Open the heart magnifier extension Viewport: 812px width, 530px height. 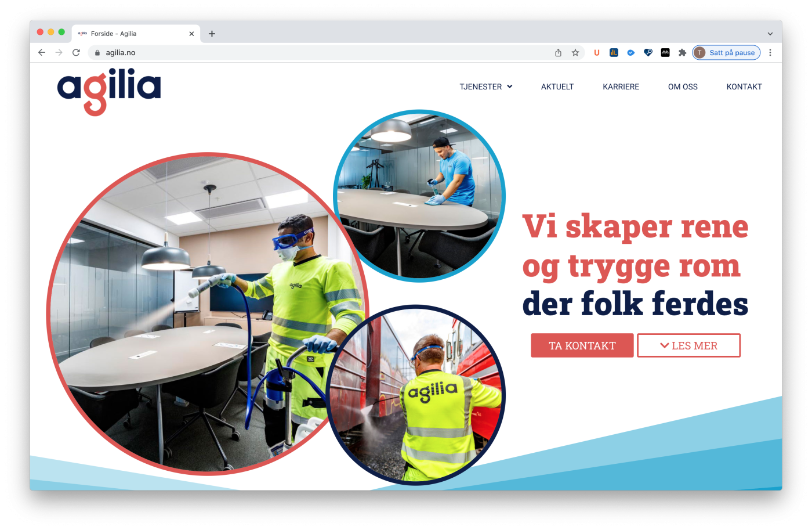[x=648, y=52]
